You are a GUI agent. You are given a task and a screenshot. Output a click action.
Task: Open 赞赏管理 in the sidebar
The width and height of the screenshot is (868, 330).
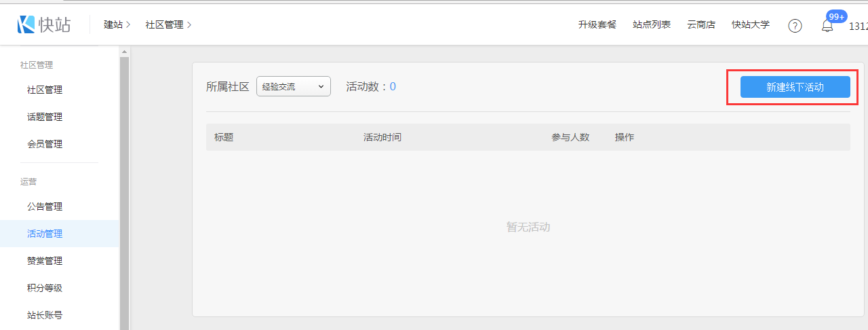(x=45, y=261)
